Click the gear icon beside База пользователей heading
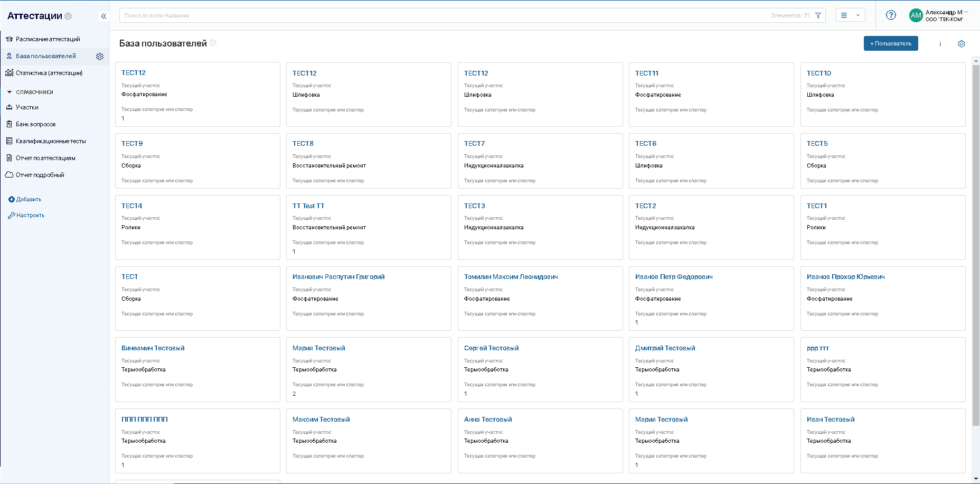 pyautogui.click(x=213, y=43)
